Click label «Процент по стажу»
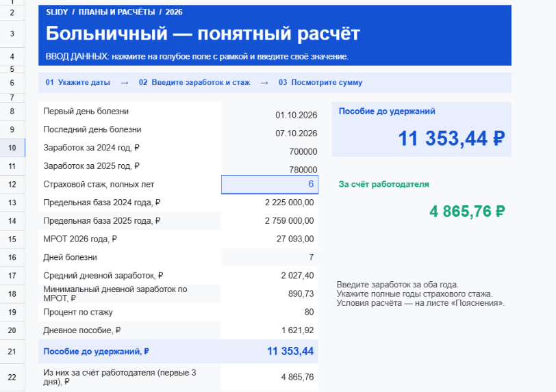The image size is (556, 392). (x=78, y=312)
